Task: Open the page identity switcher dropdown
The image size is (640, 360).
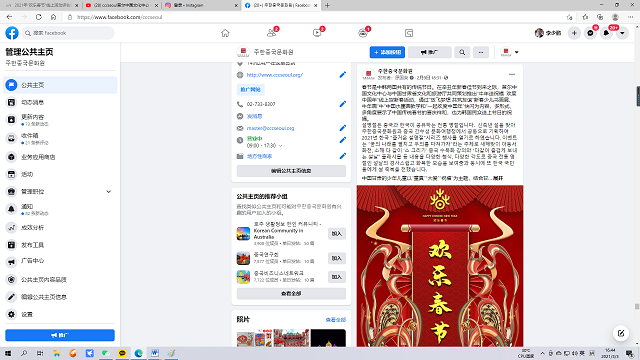Action: pyautogui.click(x=510, y=52)
